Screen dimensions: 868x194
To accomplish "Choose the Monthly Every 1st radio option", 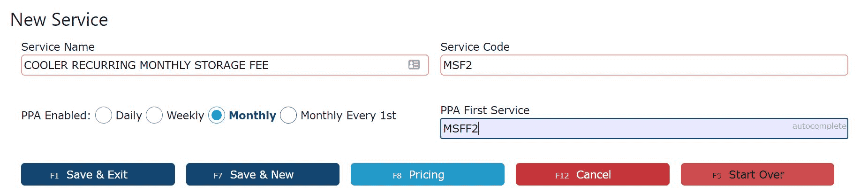I will click(x=288, y=115).
